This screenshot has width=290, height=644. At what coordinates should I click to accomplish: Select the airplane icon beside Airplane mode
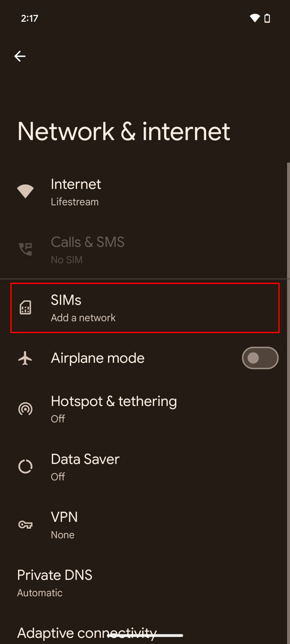click(26, 358)
